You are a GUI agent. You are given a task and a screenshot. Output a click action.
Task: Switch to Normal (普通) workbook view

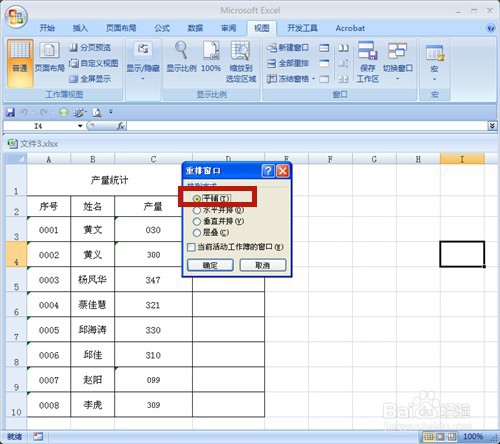20,63
